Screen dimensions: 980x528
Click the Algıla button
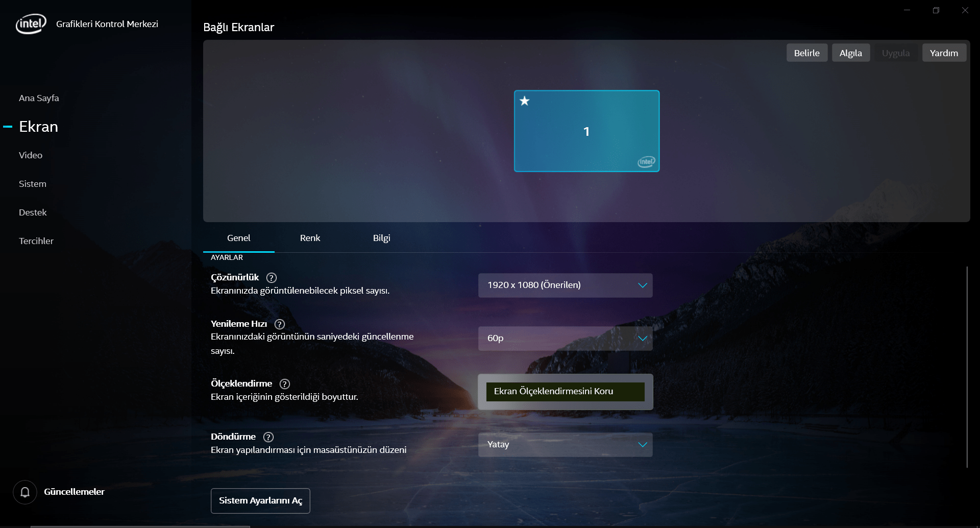coord(851,53)
